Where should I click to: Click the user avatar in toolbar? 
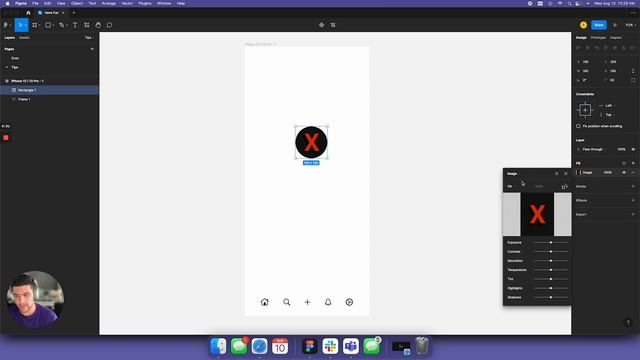click(x=583, y=25)
